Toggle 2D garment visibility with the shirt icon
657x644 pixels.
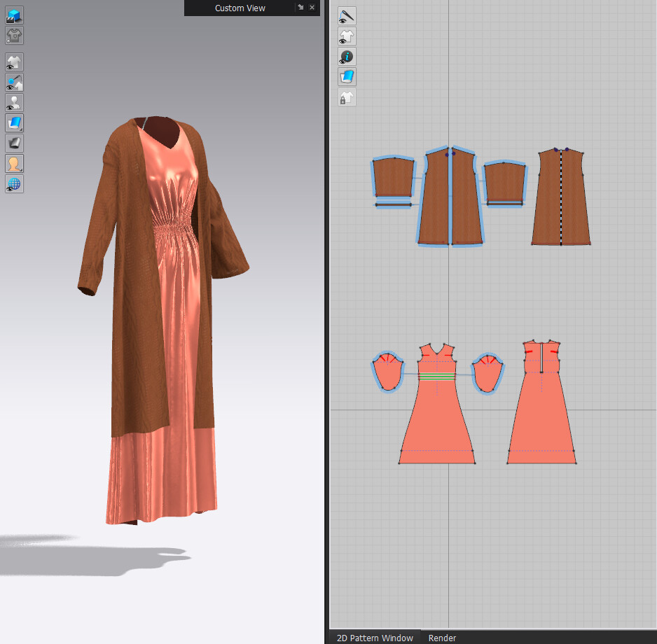pyautogui.click(x=346, y=36)
